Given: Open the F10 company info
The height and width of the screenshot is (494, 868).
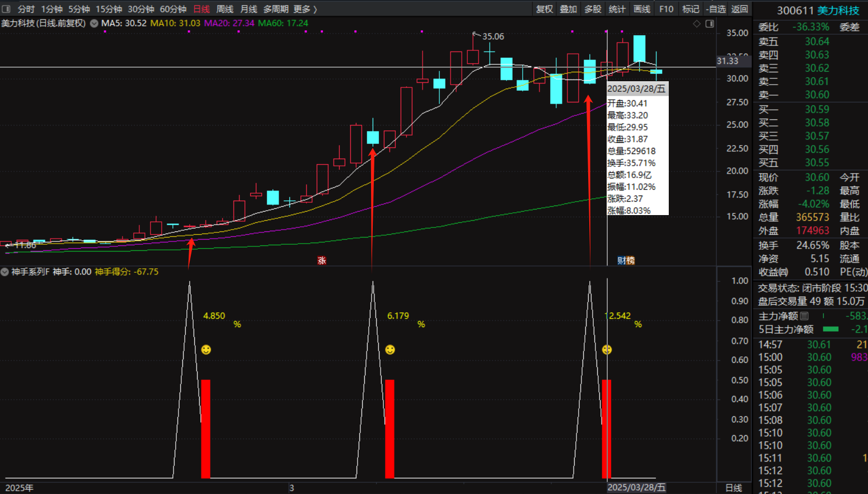Looking at the screenshot, I should tap(666, 9).
